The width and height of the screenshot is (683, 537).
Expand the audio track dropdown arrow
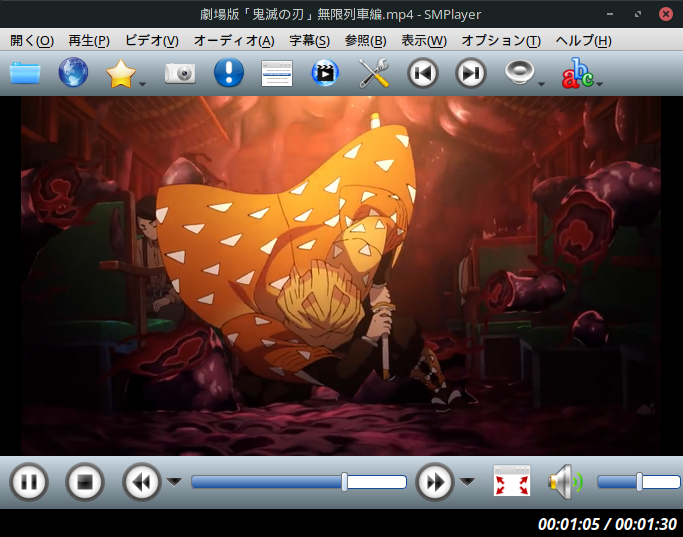click(x=541, y=84)
